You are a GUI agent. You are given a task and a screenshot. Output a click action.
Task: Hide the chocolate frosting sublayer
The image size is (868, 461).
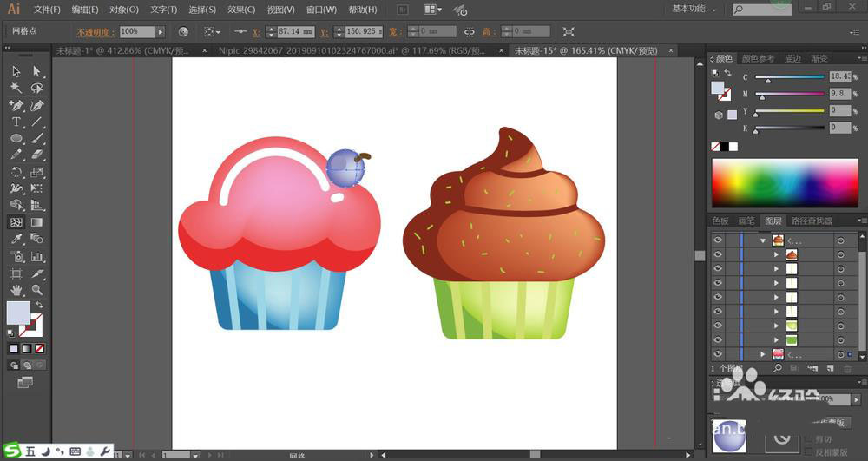[718, 254]
